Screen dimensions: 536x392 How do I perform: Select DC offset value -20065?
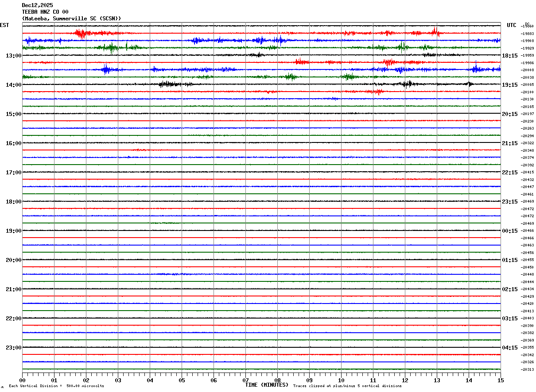pyautogui.click(x=528, y=85)
